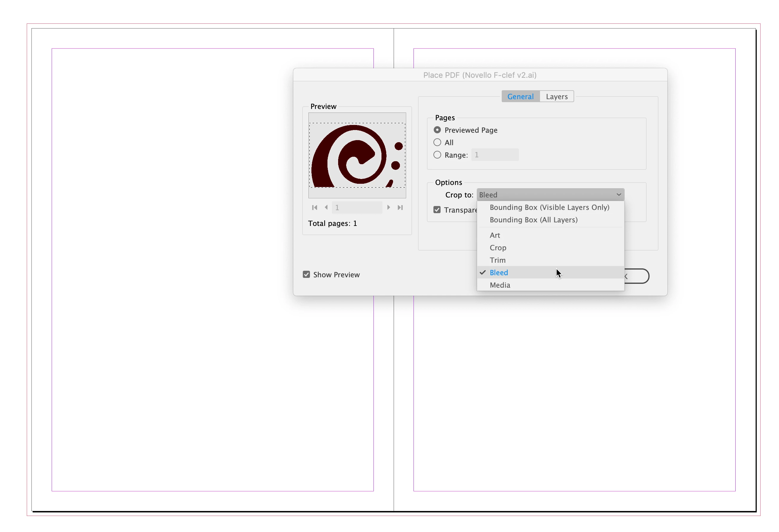Go to first page in preview

(314, 208)
